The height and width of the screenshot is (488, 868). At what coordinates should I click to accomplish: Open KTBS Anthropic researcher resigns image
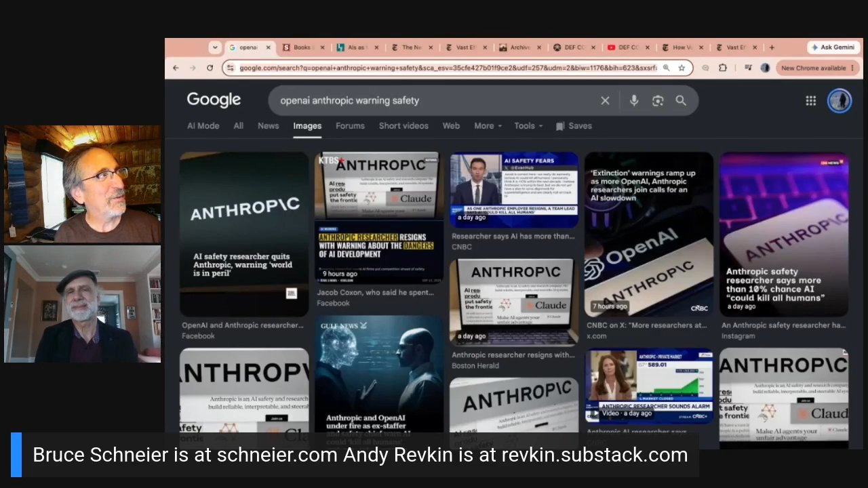click(379, 217)
